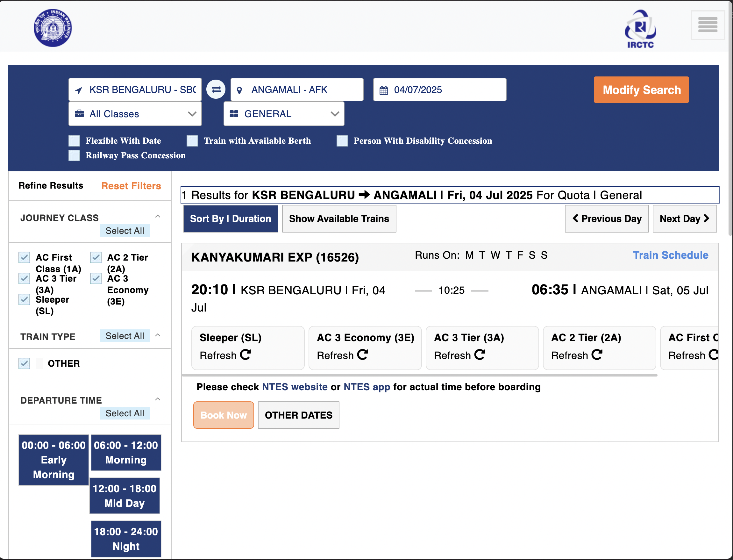Viewport: 733px width, 560px height.
Task: Open the All Classes dropdown
Action: (135, 114)
